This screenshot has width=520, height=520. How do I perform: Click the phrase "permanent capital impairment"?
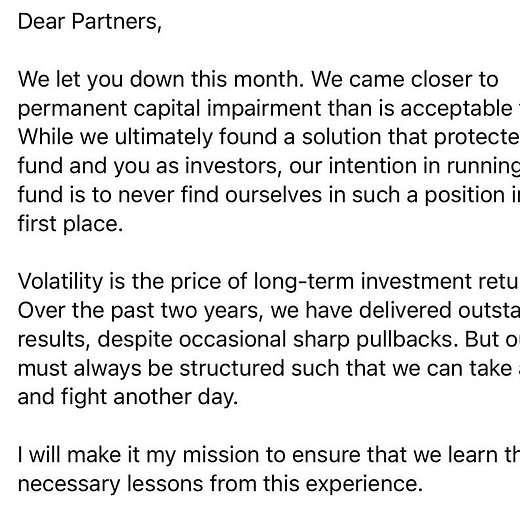169,109
